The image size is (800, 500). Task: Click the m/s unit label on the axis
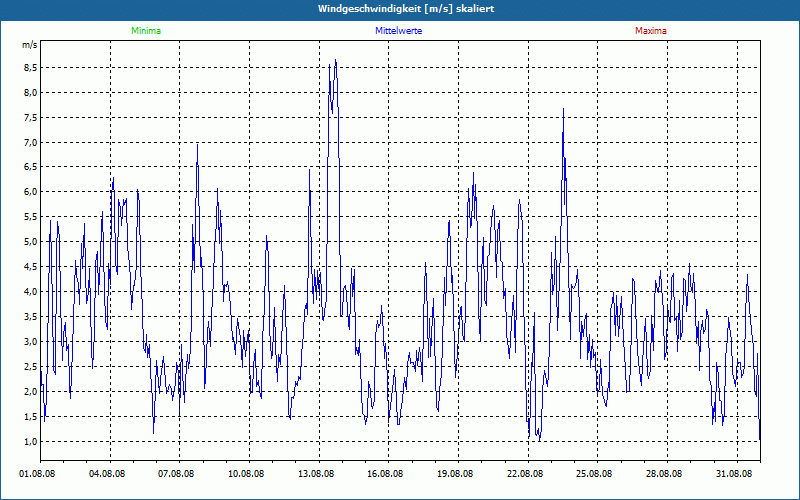click(30, 45)
